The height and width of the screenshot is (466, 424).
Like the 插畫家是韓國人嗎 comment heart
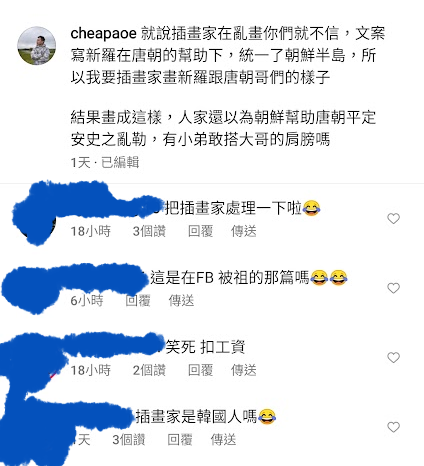[393, 427]
